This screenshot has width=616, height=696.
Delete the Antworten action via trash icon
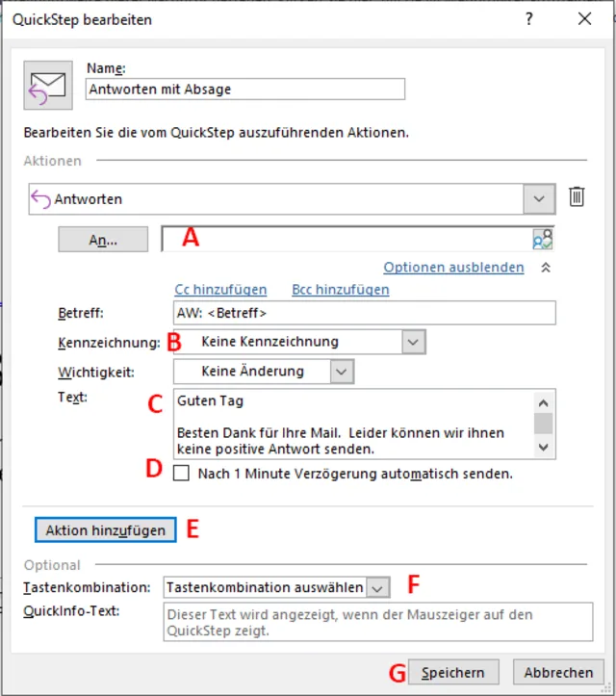click(x=576, y=197)
